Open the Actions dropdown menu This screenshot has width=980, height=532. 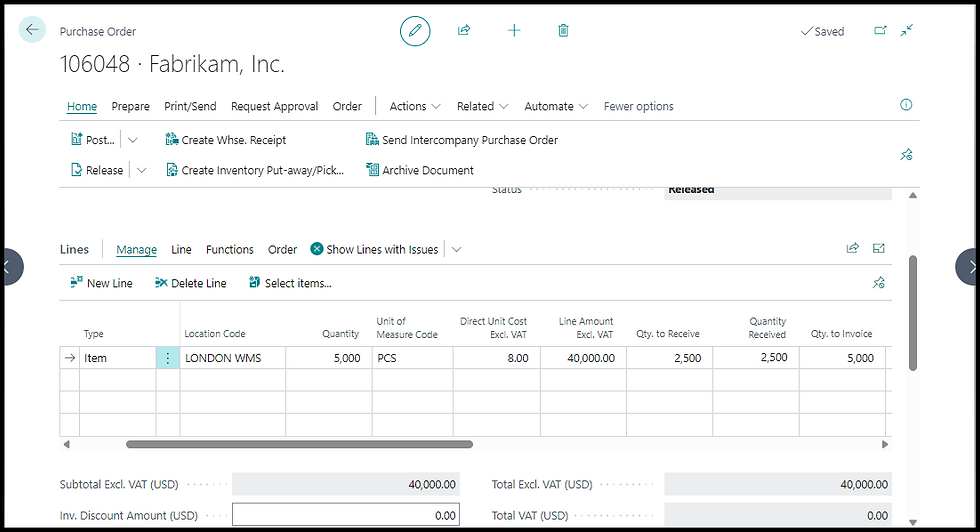415,106
